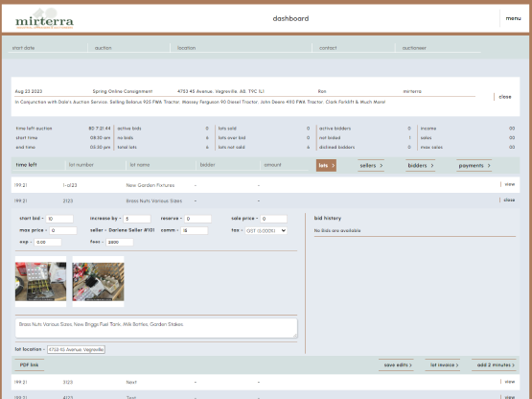Viewport: 532px width, 399px height.
Task: Click add 2 minutes button
Action: tap(494, 365)
